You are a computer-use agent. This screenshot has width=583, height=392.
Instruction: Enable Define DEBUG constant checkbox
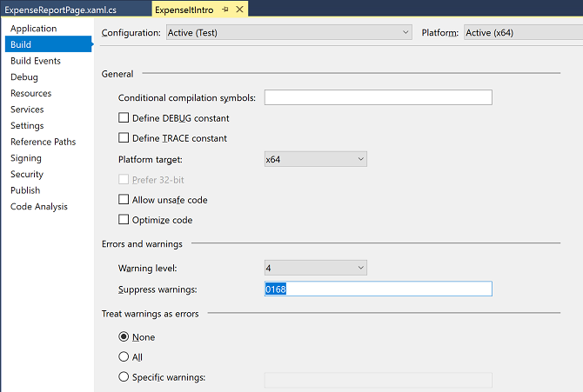124,118
